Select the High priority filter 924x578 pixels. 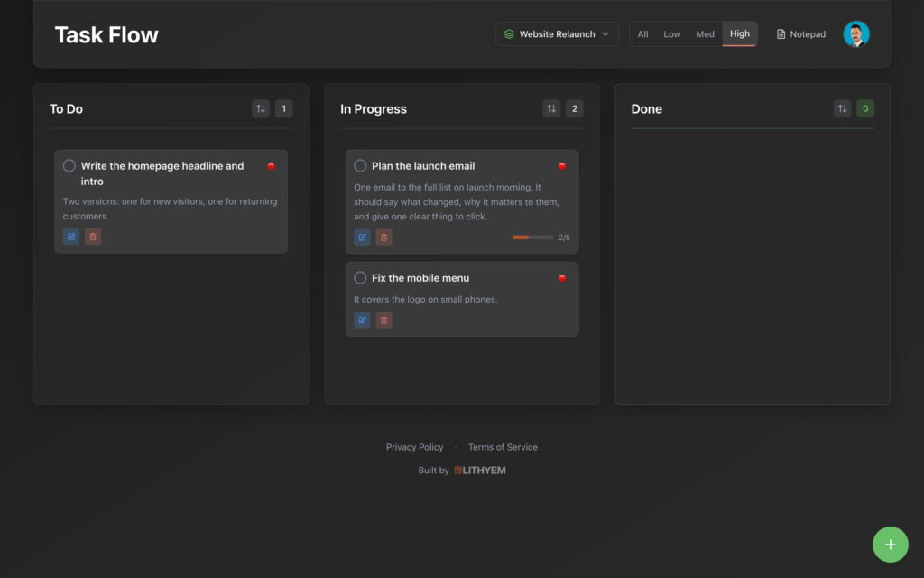(x=740, y=33)
